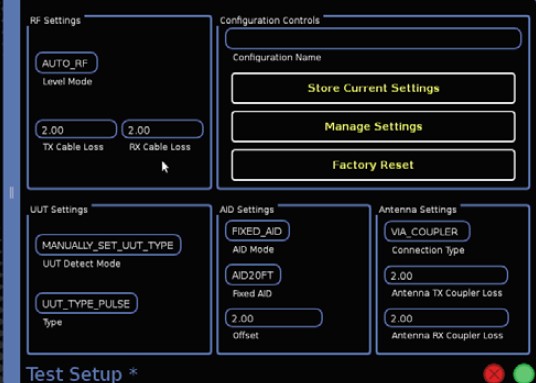This screenshot has width=536, height=383.
Task: Select the Antenna RX Coupler Loss field
Action: 446,318
